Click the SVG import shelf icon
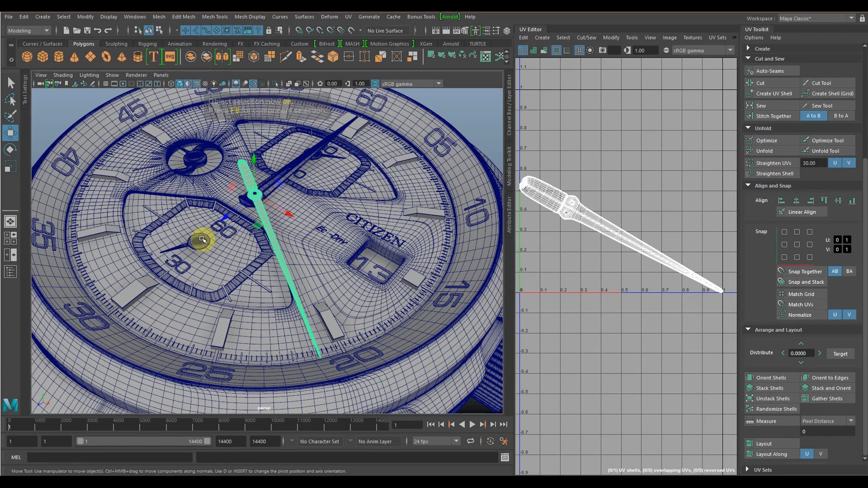This screenshot has height=488, width=868. click(170, 57)
